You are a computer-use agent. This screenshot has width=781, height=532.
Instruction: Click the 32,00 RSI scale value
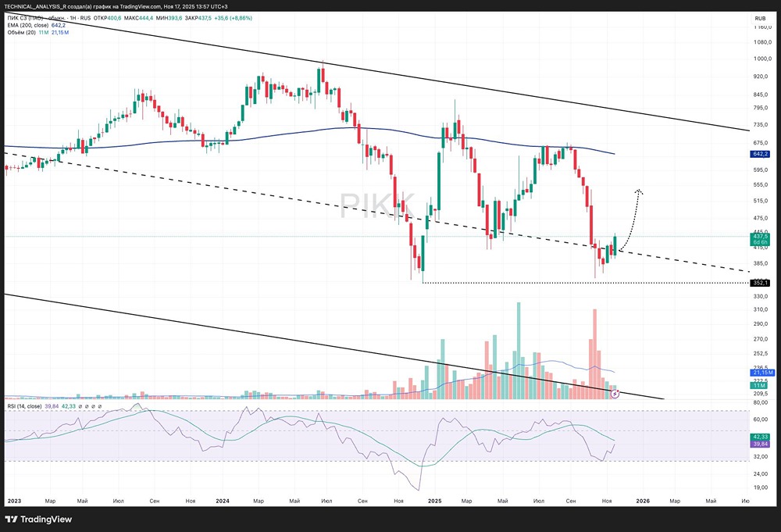point(761,456)
